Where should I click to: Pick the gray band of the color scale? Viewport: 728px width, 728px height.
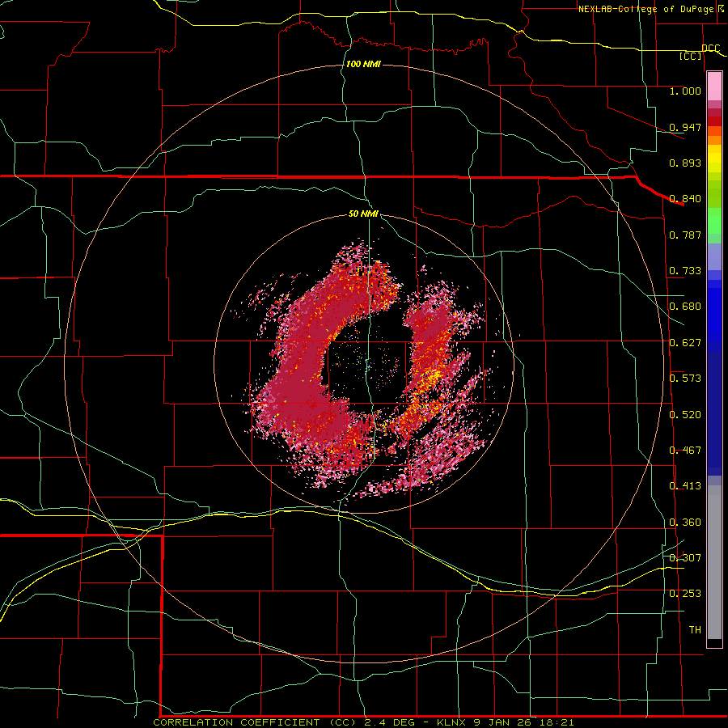(x=714, y=562)
